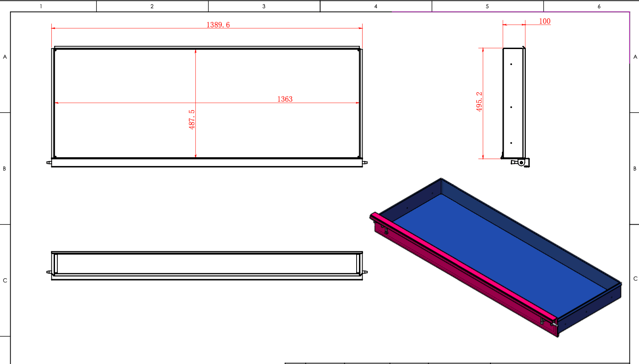Click the middle hole in the side view
The height and width of the screenshot is (364, 639).
coord(511,107)
